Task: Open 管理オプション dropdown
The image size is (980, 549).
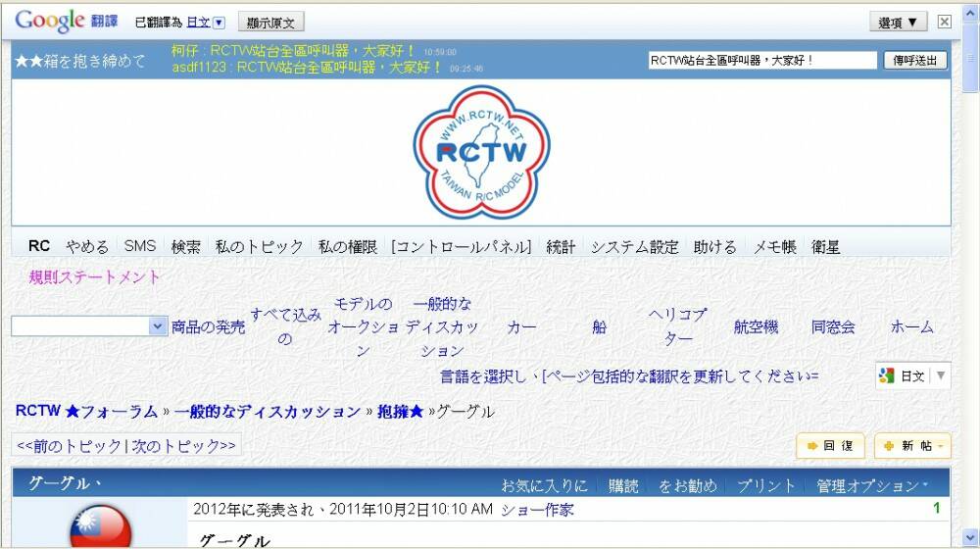Action: (872, 486)
